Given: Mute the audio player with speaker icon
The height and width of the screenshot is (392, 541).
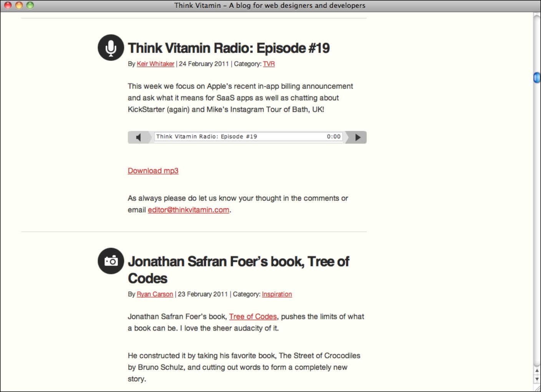Looking at the screenshot, I should tap(138, 137).
